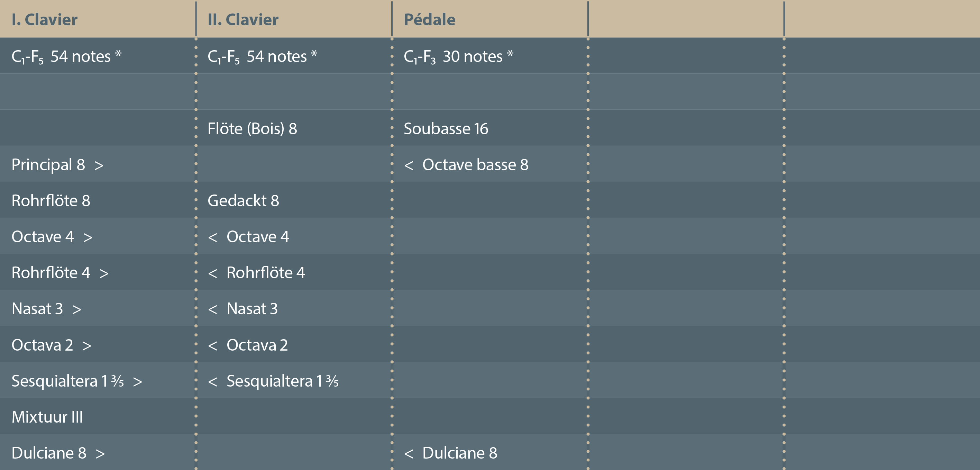Select the II. Clavier column header
980x470 pixels.
pyautogui.click(x=243, y=20)
